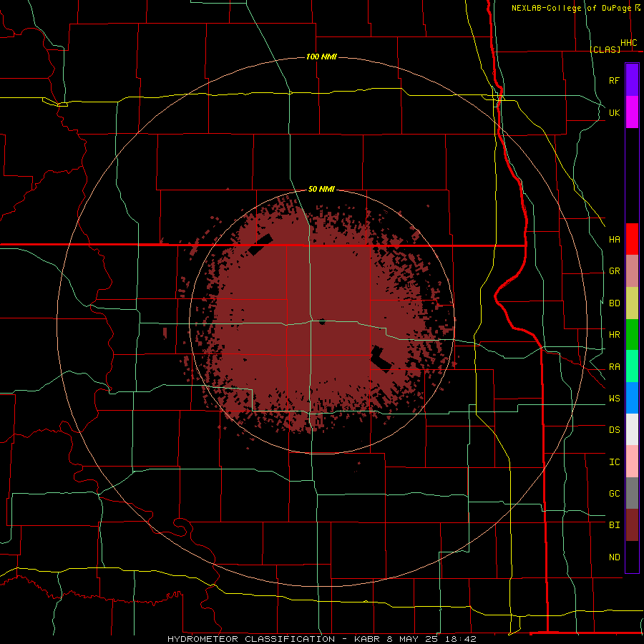The image size is (644, 644).
Task: Click the [CLAS] units label
Action: [x=605, y=49]
